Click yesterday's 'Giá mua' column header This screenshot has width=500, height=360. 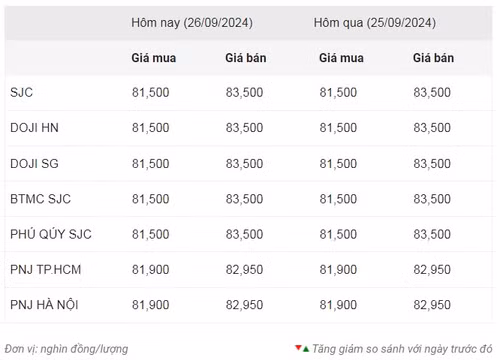pos(341,58)
